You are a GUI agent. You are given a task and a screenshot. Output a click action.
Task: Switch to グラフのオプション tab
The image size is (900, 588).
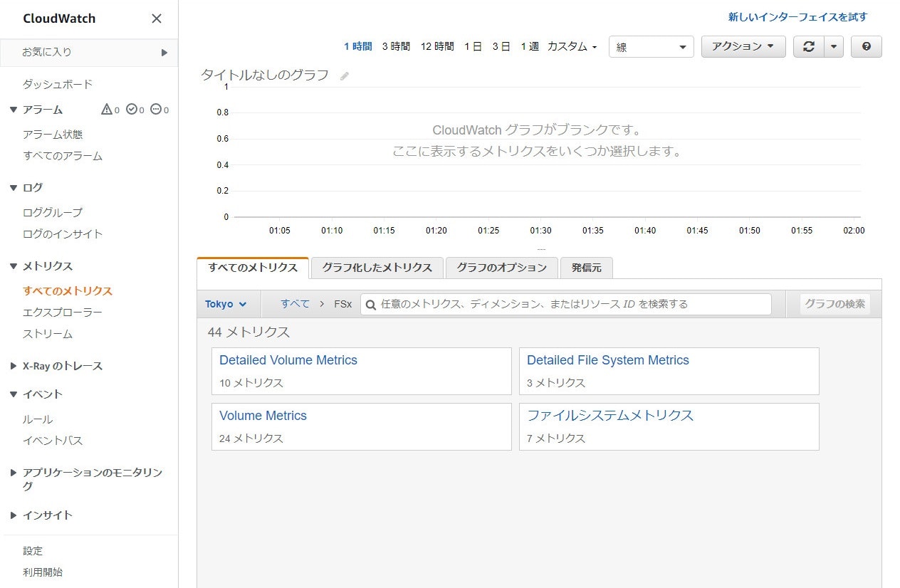click(x=502, y=268)
